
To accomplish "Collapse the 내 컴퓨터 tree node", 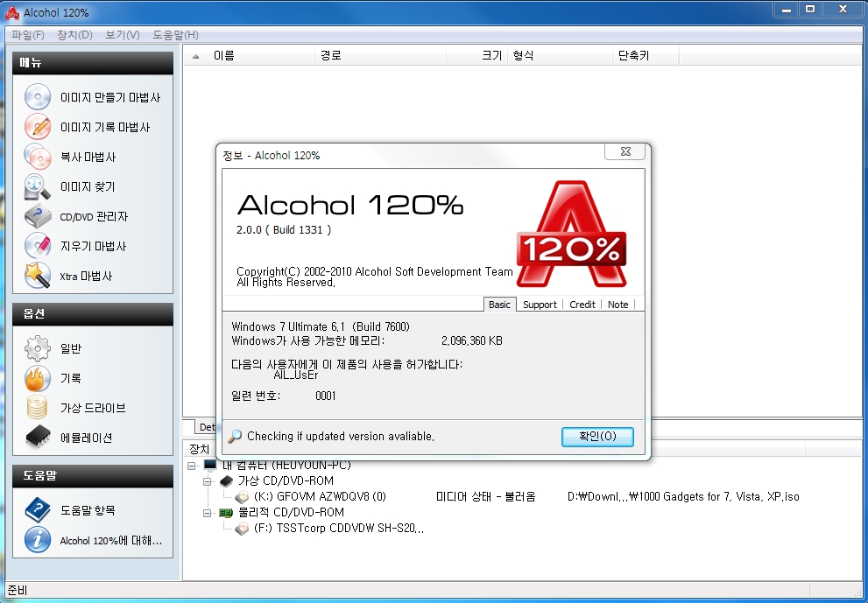I will click(x=192, y=466).
